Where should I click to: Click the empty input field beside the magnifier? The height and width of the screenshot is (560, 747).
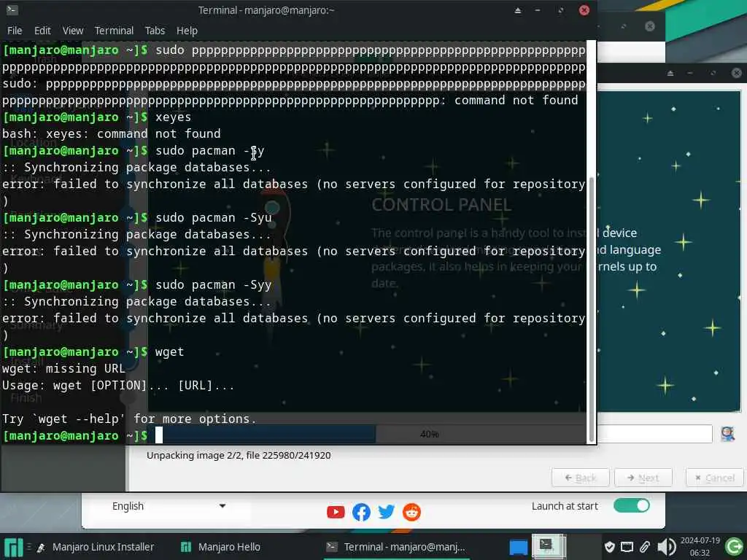click(655, 434)
